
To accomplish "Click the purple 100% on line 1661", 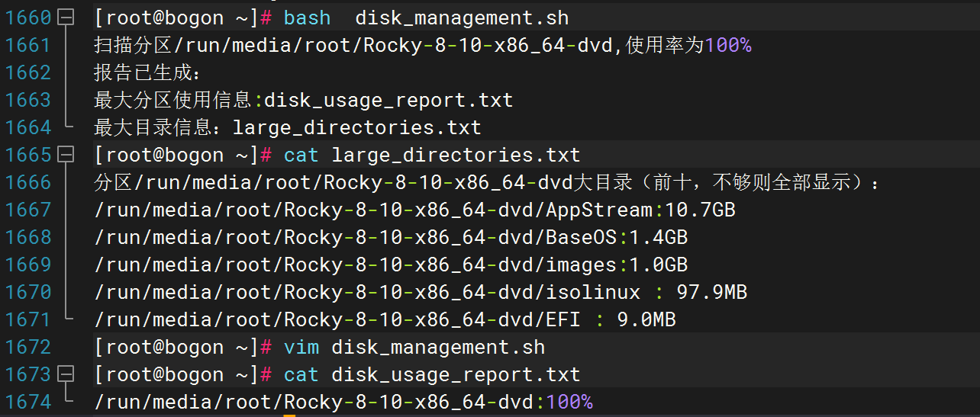I will [x=728, y=45].
